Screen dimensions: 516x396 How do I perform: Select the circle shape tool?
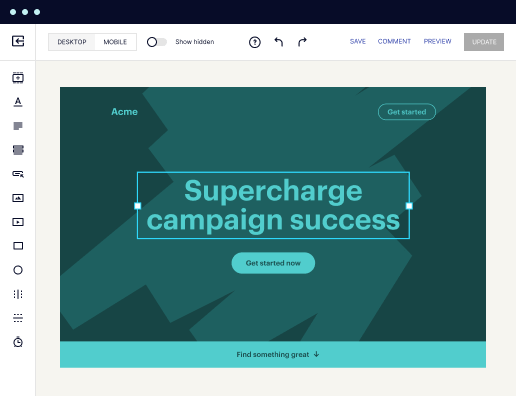coord(18,270)
